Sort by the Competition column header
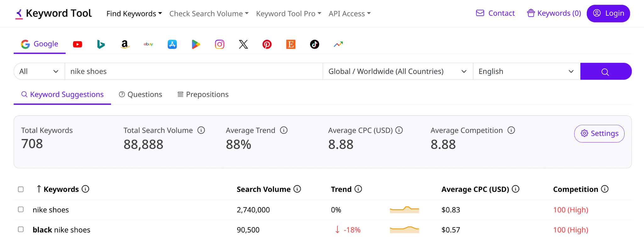Viewport: 644px width, 240px height. pos(575,189)
